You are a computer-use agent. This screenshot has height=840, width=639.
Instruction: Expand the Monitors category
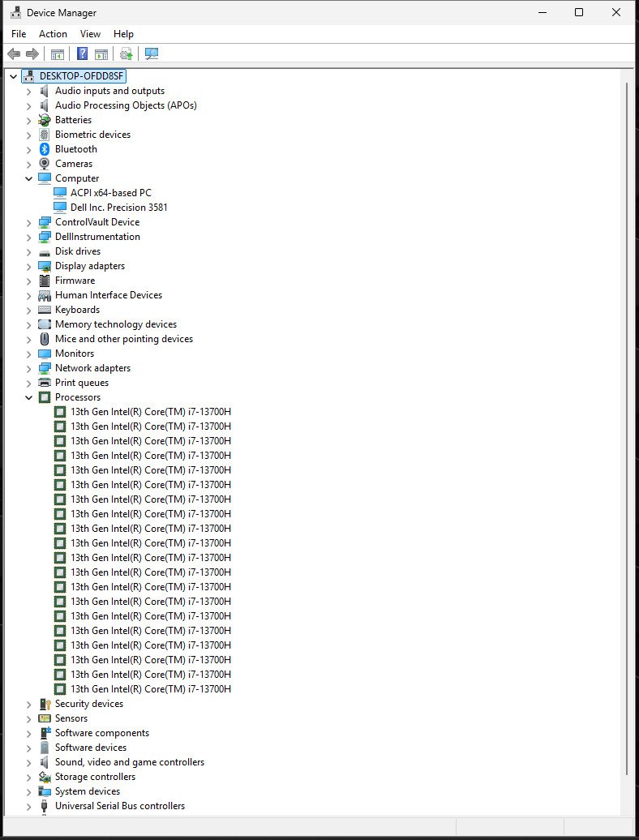tap(29, 354)
